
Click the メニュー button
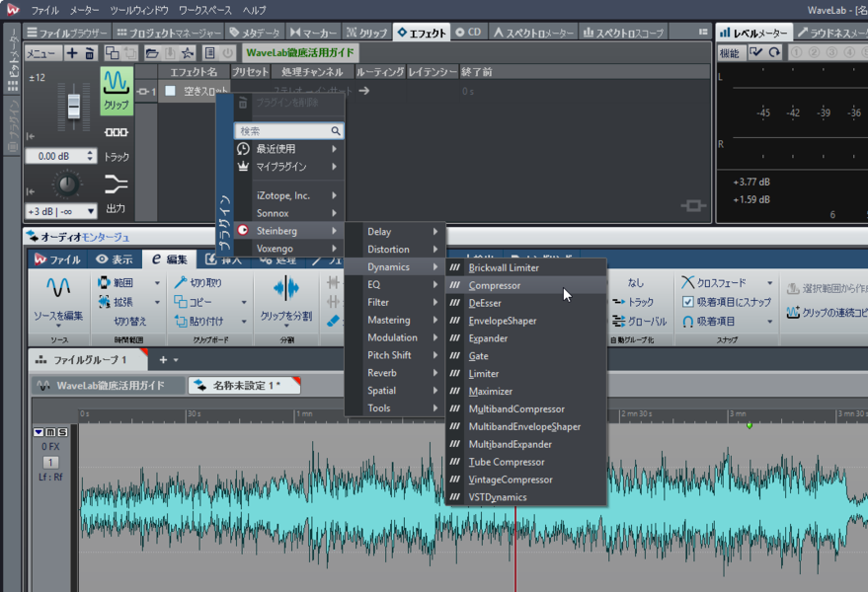tap(41, 53)
